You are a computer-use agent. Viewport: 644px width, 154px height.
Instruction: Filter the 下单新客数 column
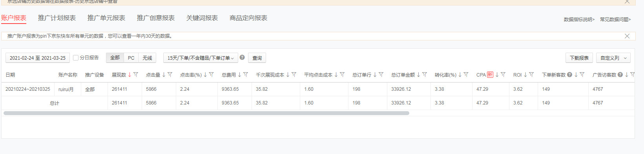pos(582,75)
